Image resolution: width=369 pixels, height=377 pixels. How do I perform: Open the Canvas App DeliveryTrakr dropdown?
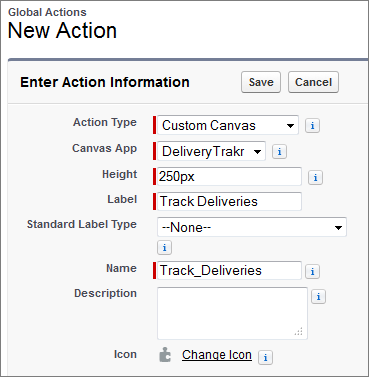coord(211,151)
